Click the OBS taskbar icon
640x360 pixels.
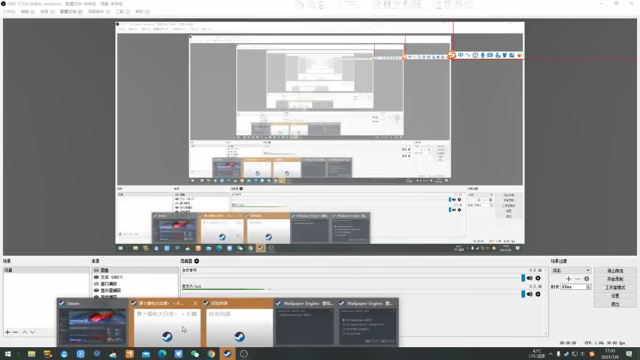coord(244,354)
